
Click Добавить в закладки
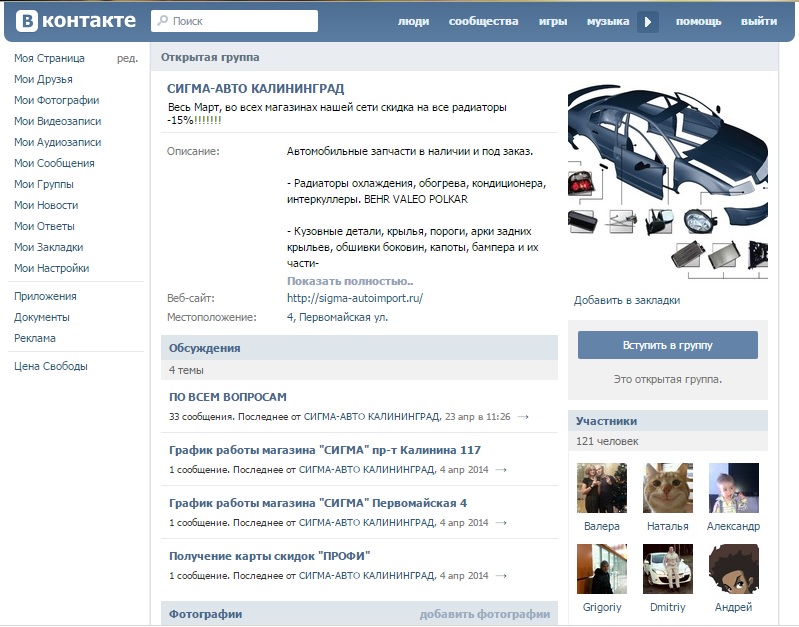pyautogui.click(x=627, y=300)
